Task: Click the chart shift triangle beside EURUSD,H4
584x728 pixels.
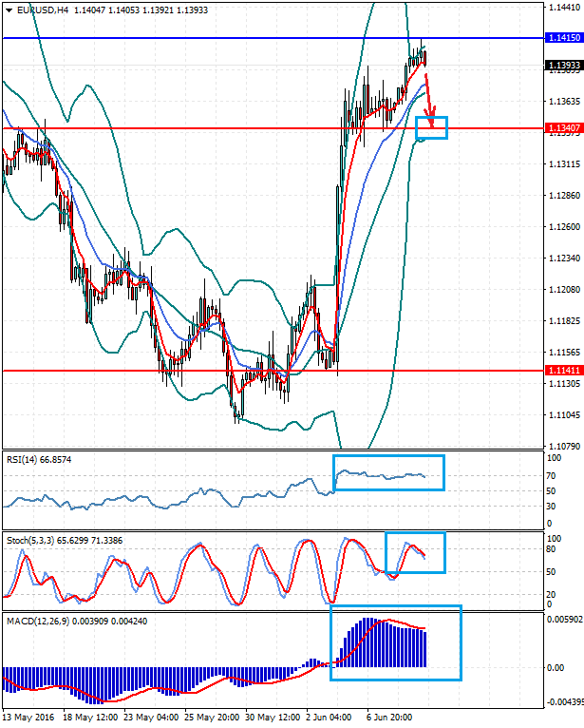Action: click(x=9, y=10)
